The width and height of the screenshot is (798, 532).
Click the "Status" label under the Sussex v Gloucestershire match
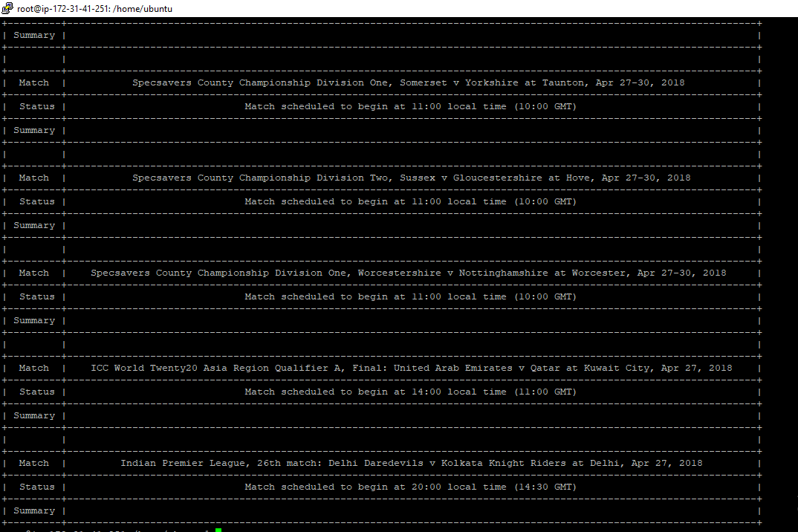click(x=36, y=201)
